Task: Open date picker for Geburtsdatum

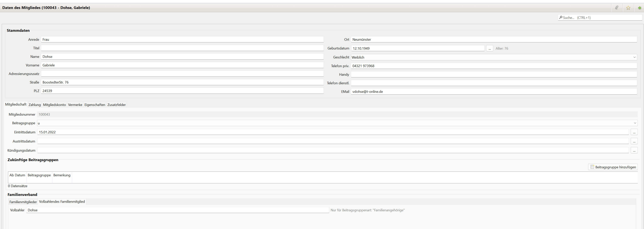Action: 489,49
